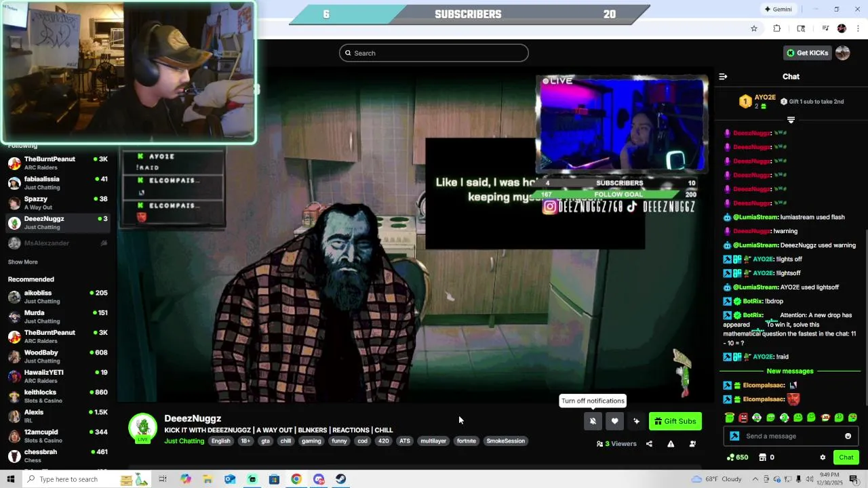Open the emoji picker in the chat box

[848, 436]
